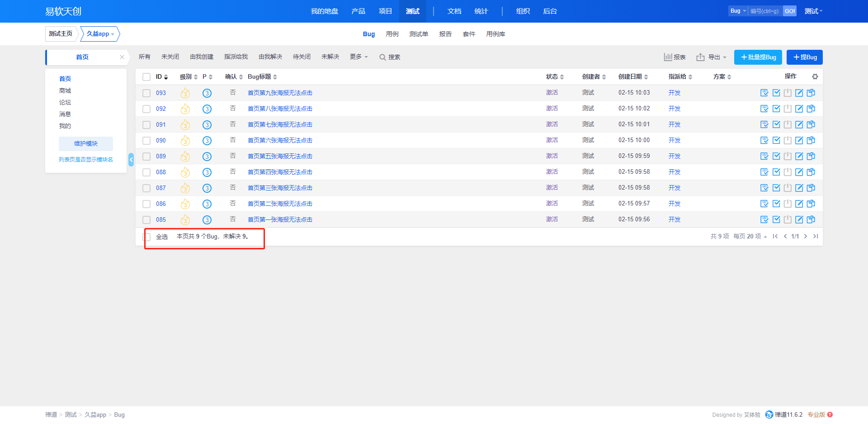Open column settings gear icon
This screenshot has height=424, width=868.
[815, 76]
